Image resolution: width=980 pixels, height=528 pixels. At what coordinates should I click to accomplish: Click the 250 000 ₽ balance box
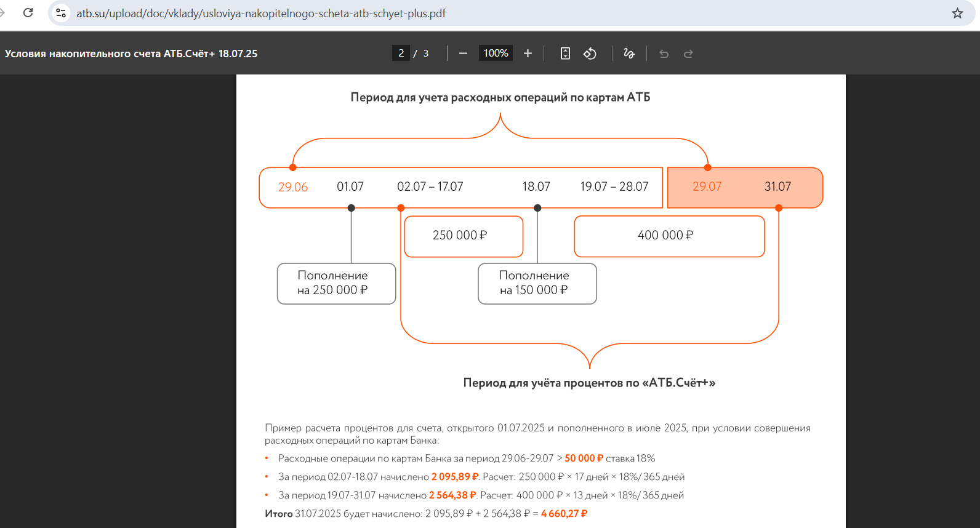point(464,236)
